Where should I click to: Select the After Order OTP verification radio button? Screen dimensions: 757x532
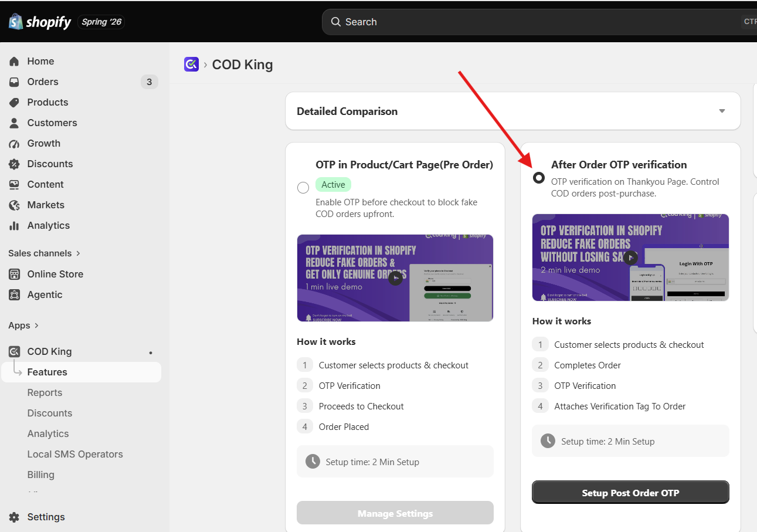click(x=539, y=178)
